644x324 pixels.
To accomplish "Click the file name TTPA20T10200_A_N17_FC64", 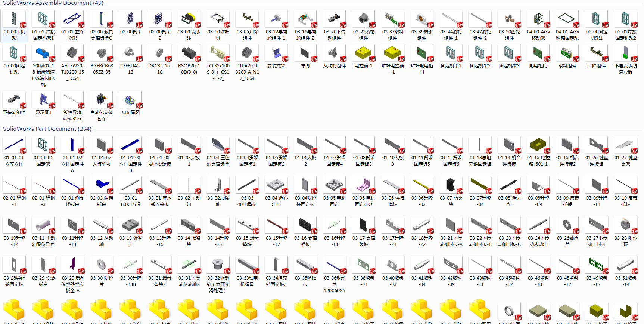I will point(247,72).
